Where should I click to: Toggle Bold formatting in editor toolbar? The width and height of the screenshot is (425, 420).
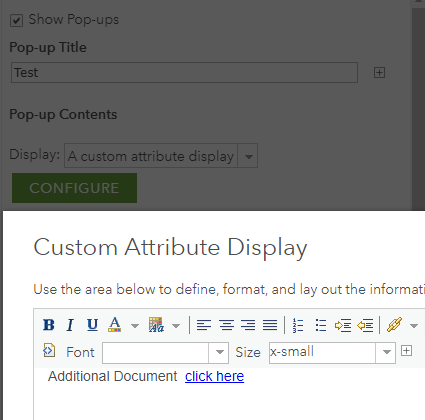[x=49, y=325]
